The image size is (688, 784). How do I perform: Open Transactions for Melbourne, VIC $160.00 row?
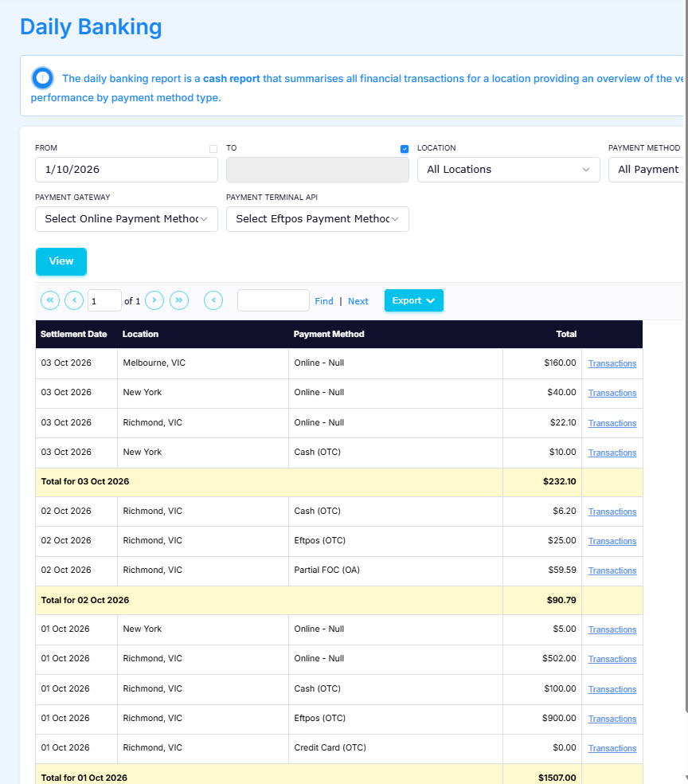point(612,363)
